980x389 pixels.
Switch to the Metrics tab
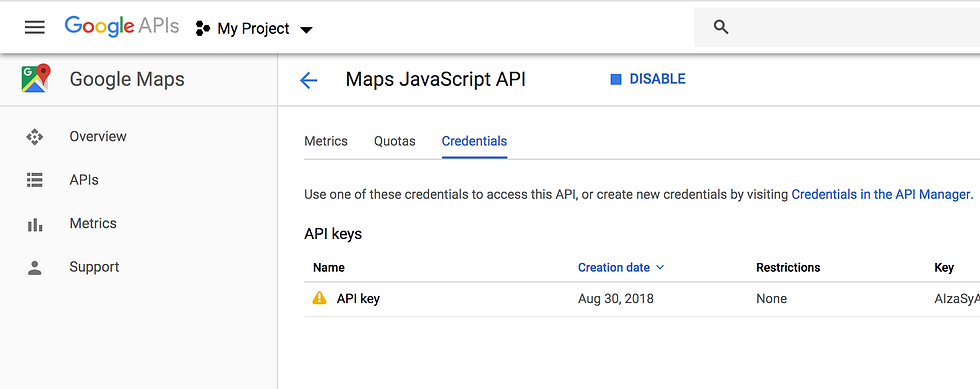click(x=326, y=141)
